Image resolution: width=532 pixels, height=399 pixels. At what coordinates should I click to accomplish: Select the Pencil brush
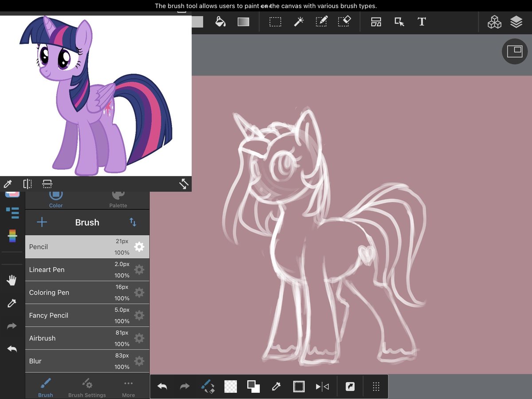[x=87, y=247]
